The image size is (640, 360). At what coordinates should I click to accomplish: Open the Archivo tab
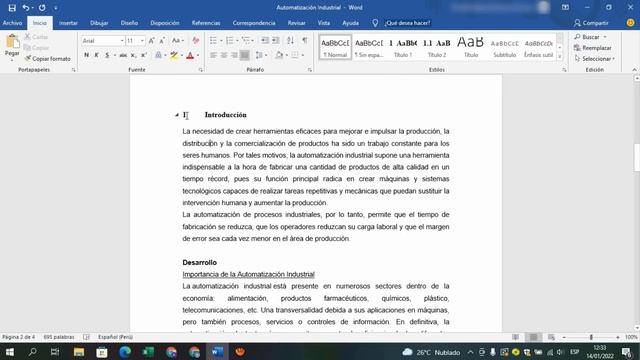(x=12, y=23)
